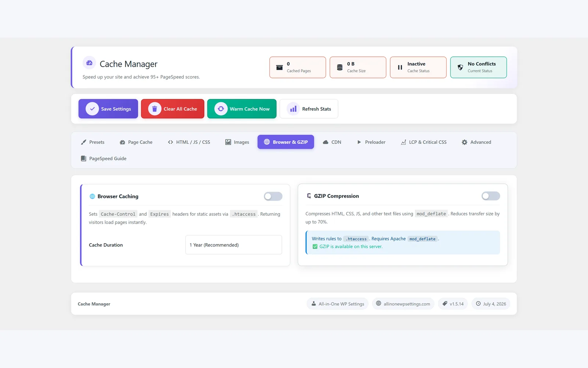The image size is (588, 368).
Task: Click the Cached Pages stat card
Action: coord(298,67)
